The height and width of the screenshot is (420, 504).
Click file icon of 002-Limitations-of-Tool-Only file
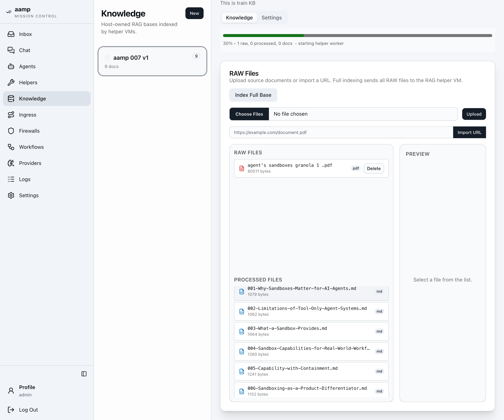click(x=242, y=311)
